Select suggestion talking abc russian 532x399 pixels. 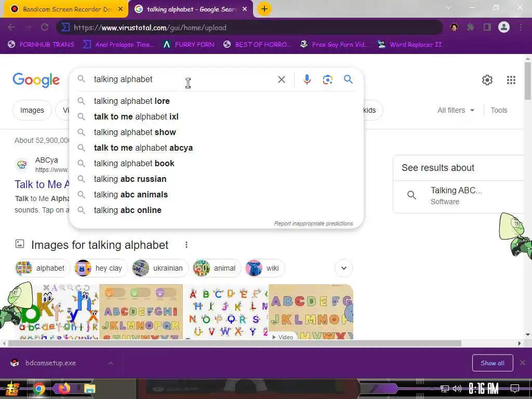click(216, 179)
